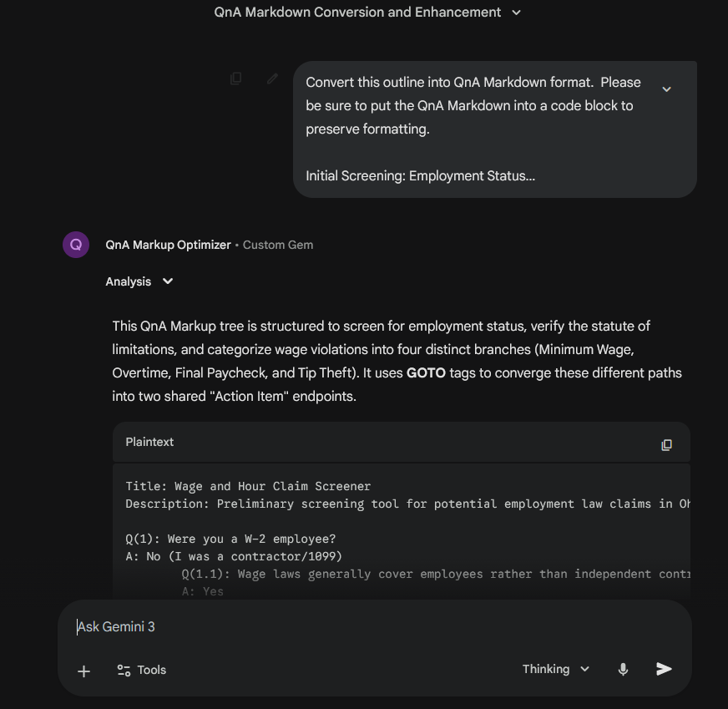Open the plus attachment menu

click(83, 670)
